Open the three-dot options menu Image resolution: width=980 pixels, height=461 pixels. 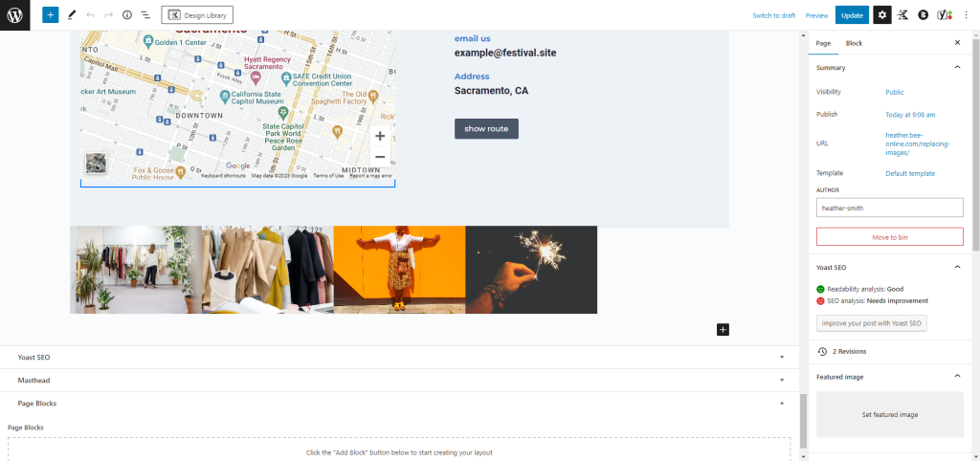pos(966,15)
